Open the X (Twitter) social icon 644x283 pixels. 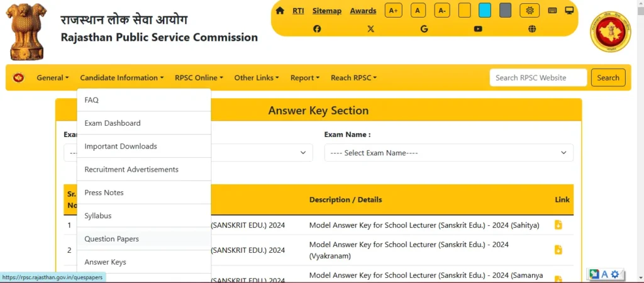click(370, 29)
